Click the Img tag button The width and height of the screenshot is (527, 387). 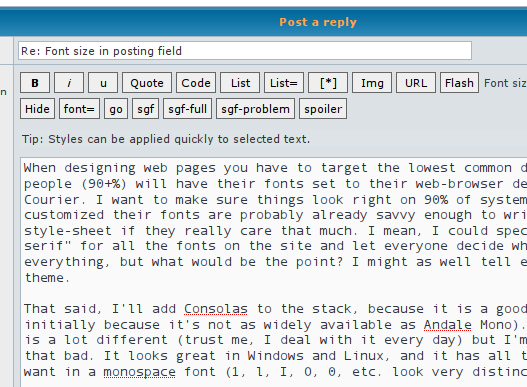[x=372, y=83]
